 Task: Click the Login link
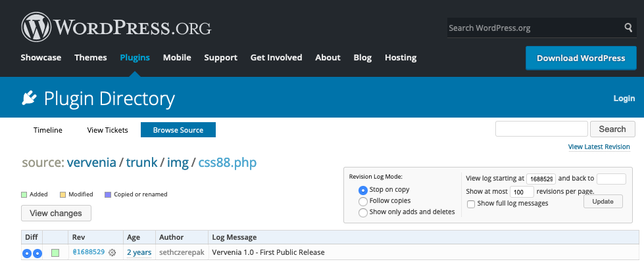tap(624, 99)
